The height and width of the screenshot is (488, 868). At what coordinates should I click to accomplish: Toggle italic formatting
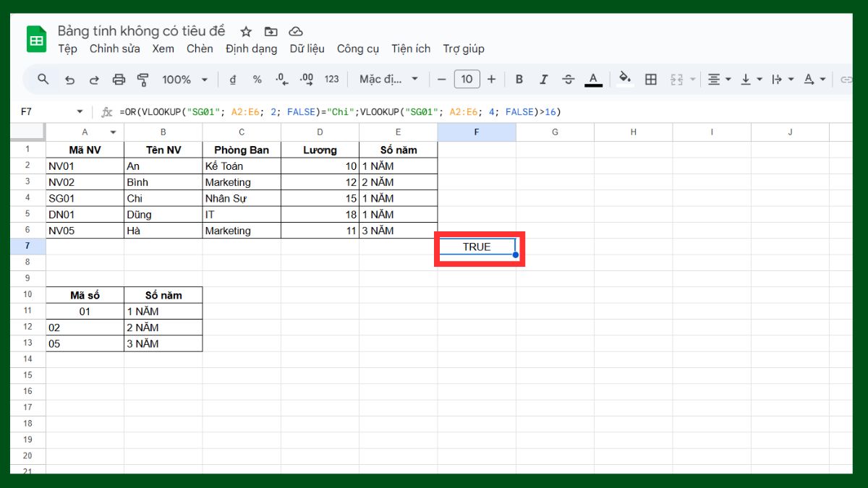pos(543,79)
